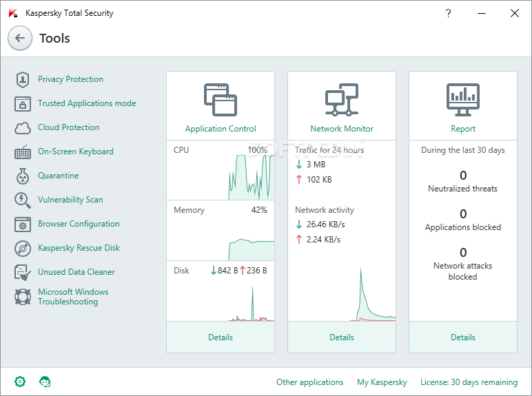
Task: Click the 'Traffic for 24 hours' text
Action: (329, 150)
